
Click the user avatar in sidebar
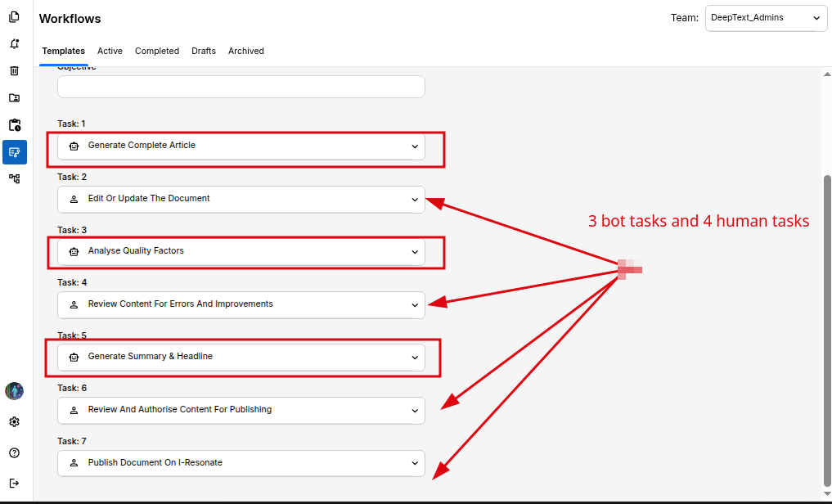15,391
